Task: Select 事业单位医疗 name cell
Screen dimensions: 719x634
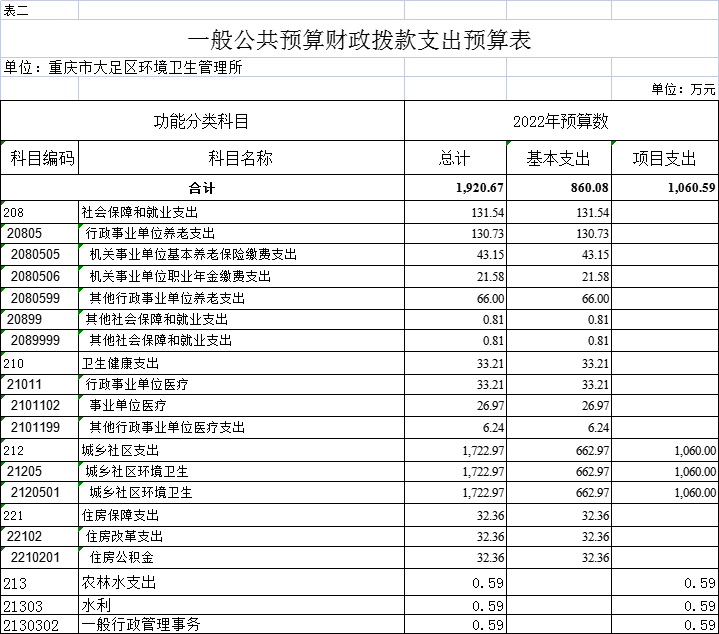Action: click(241, 405)
